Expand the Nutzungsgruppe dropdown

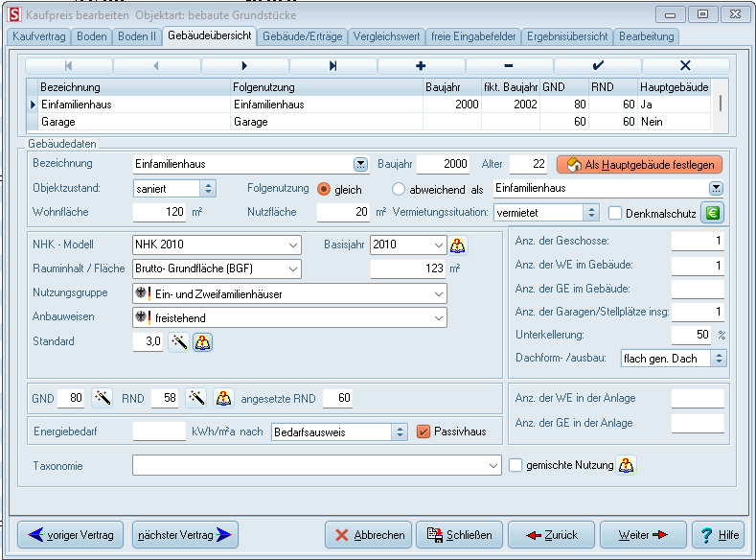coord(439,293)
